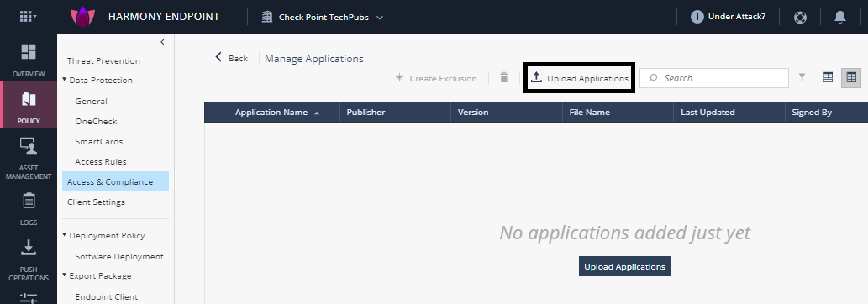Switch to grid table view
868x304 pixels.
(x=851, y=78)
